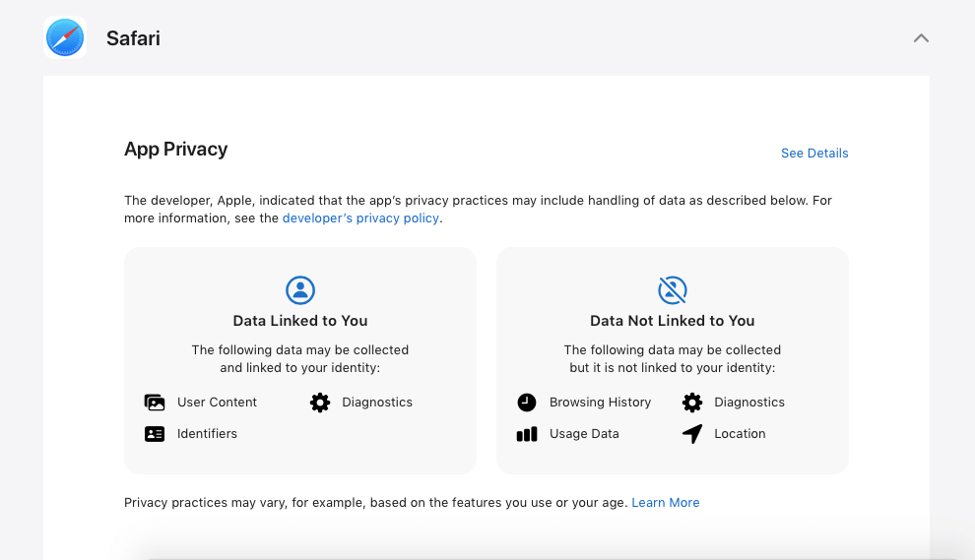Viewport: 975px width, 560px height.
Task: Open the developer's privacy policy link
Action: tap(360, 218)
